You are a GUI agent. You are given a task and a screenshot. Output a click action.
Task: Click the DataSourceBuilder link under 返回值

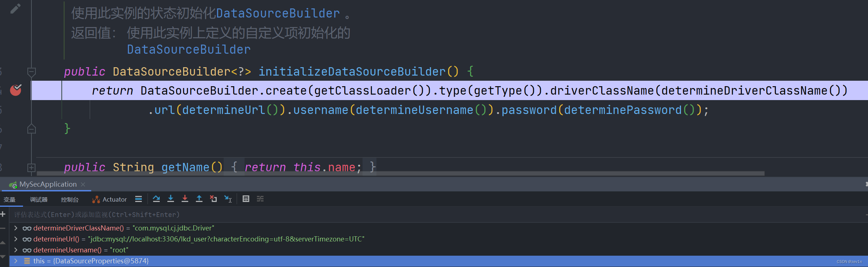(189, 49)
